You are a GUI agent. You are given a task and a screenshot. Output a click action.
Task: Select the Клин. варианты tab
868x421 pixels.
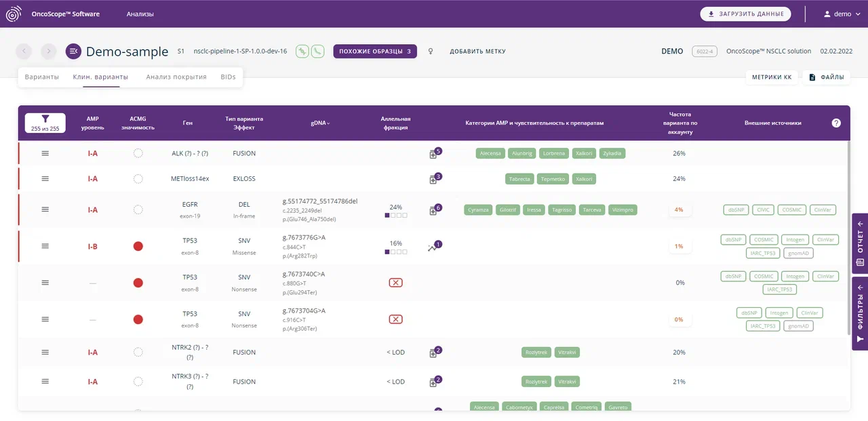100,77
